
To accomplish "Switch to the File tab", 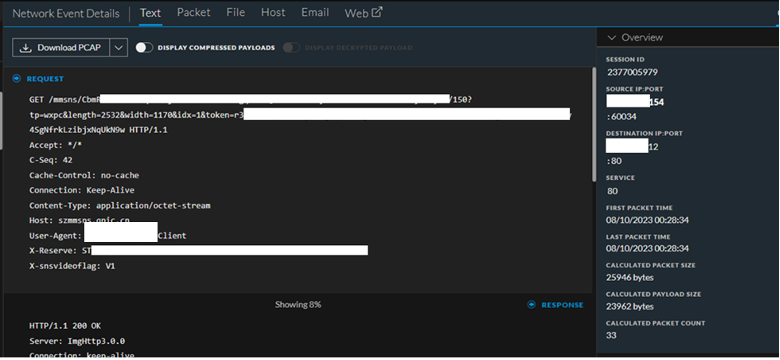I will coord(235,12).
